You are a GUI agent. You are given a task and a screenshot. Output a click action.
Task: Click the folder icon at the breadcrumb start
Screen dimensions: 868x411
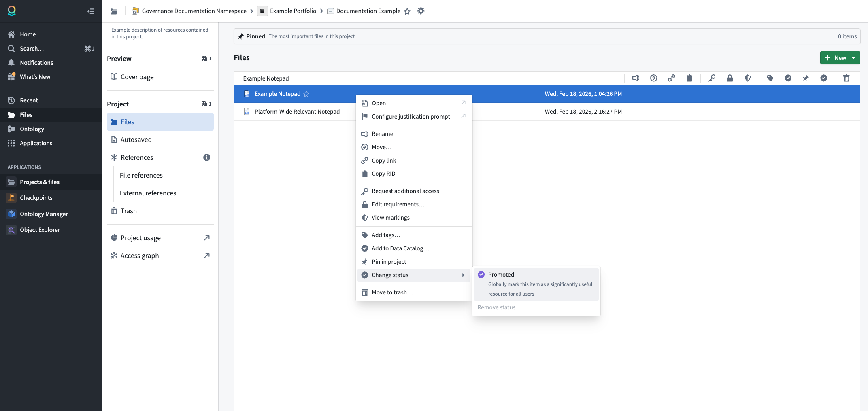(x=114, y=11)
